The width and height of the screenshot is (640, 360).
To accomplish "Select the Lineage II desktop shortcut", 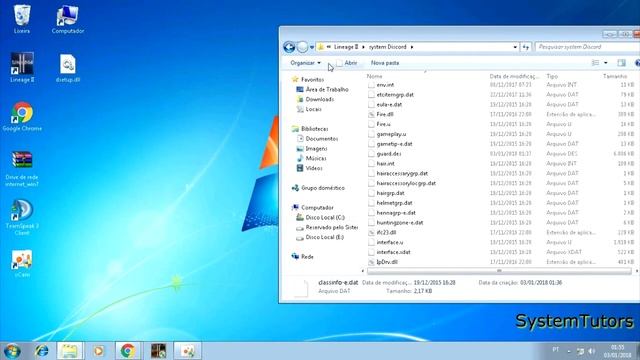I will (x=22, y=68).
